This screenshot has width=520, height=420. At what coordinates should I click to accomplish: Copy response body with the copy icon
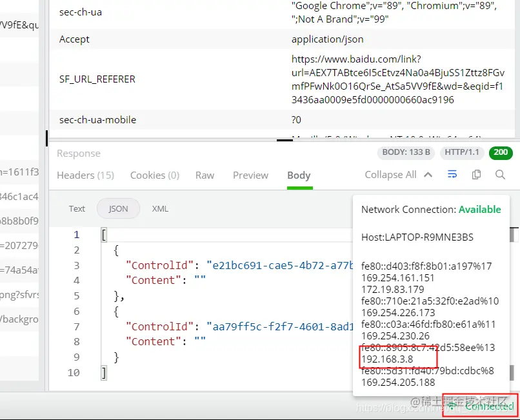tap(476, 174)
